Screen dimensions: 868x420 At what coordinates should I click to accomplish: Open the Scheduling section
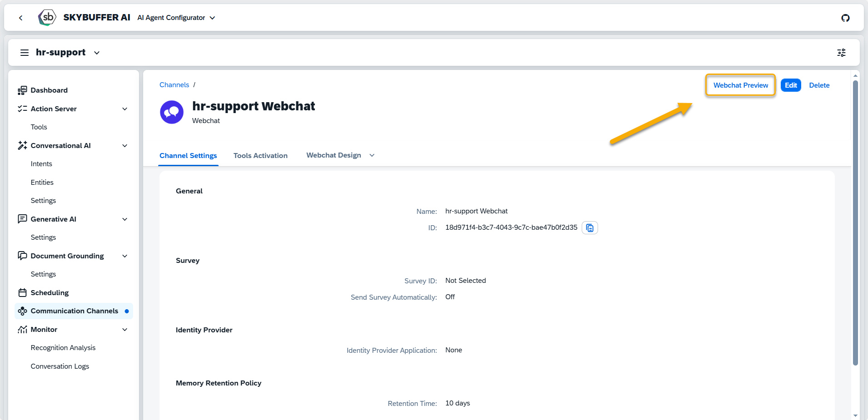50,293
